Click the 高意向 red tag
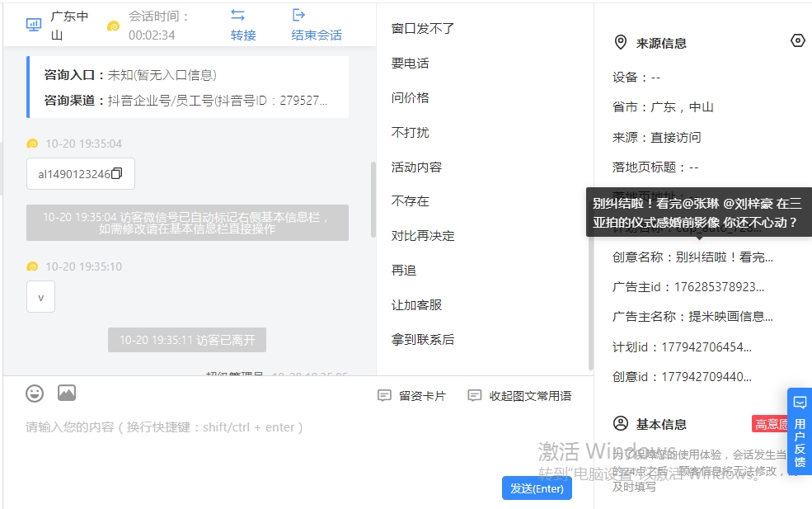 point(770,424)
